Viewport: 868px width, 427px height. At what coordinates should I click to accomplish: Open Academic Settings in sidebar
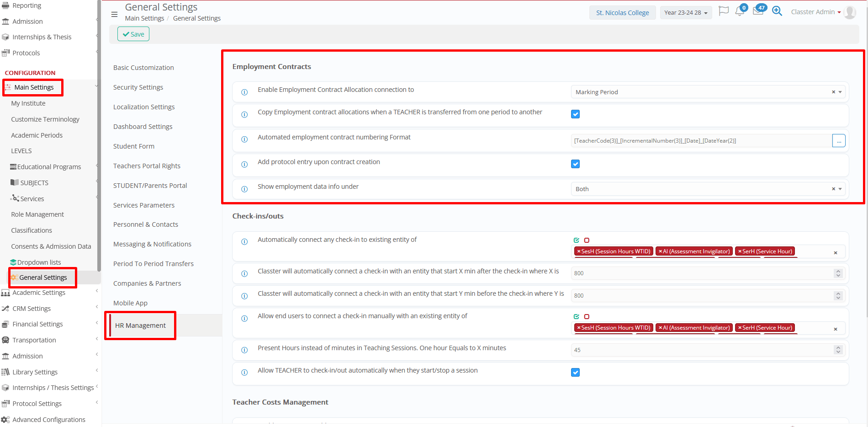coord(39,293)
